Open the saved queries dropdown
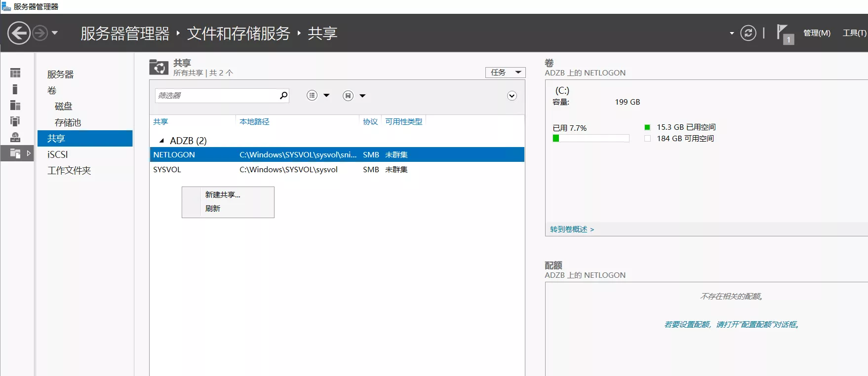The height and width of the screenshot is (376, 868). click(x=354, y=96)
